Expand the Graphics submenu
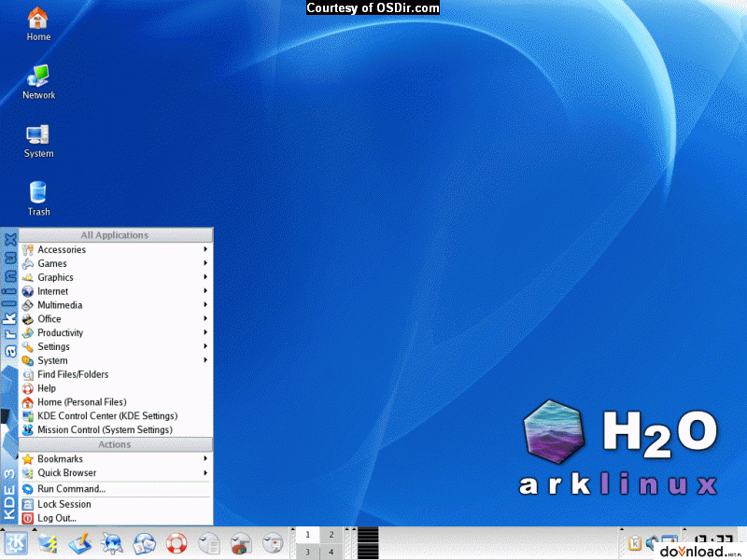 tap(115, 277)
